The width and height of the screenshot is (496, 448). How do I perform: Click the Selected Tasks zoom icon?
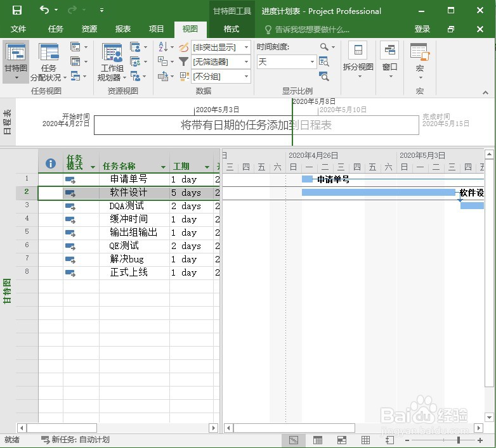(x=323, y=76)
